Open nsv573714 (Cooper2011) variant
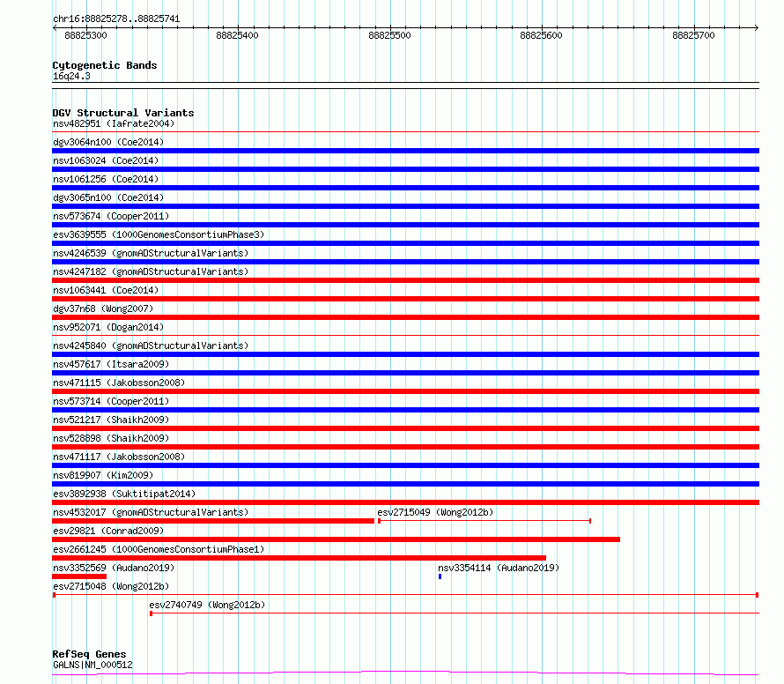 (x=111, y=401)
